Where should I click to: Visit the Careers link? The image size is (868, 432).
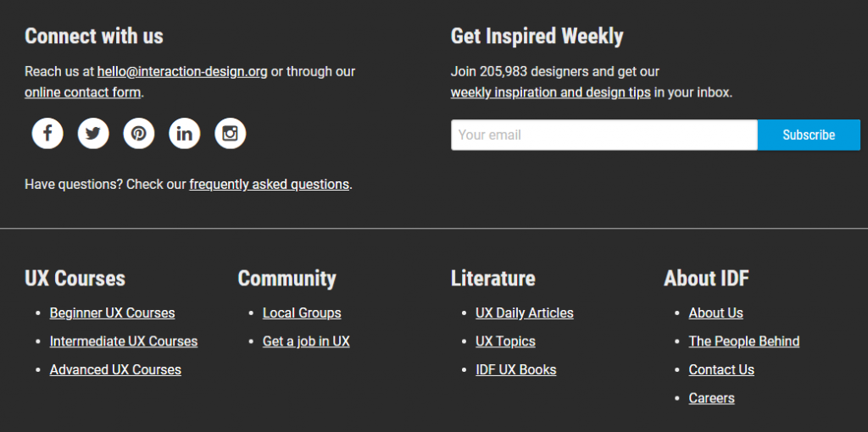711,398
